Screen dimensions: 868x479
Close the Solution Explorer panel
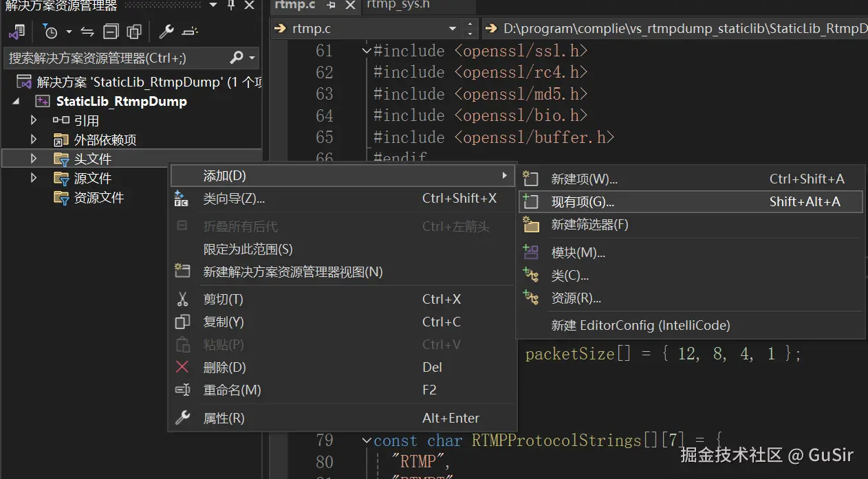[249, 5]
